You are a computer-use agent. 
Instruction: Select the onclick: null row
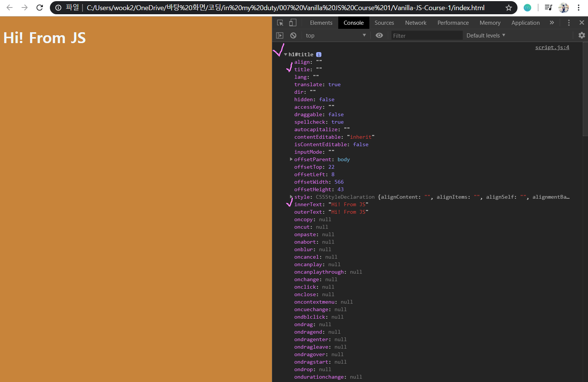(314, 287)
